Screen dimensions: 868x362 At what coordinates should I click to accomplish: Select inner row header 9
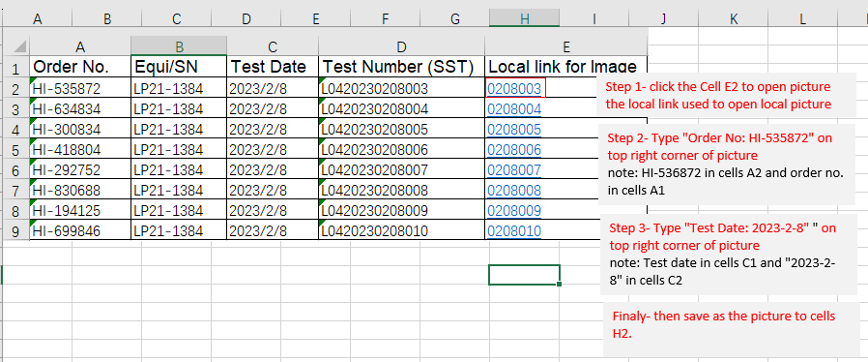[16, 231]
